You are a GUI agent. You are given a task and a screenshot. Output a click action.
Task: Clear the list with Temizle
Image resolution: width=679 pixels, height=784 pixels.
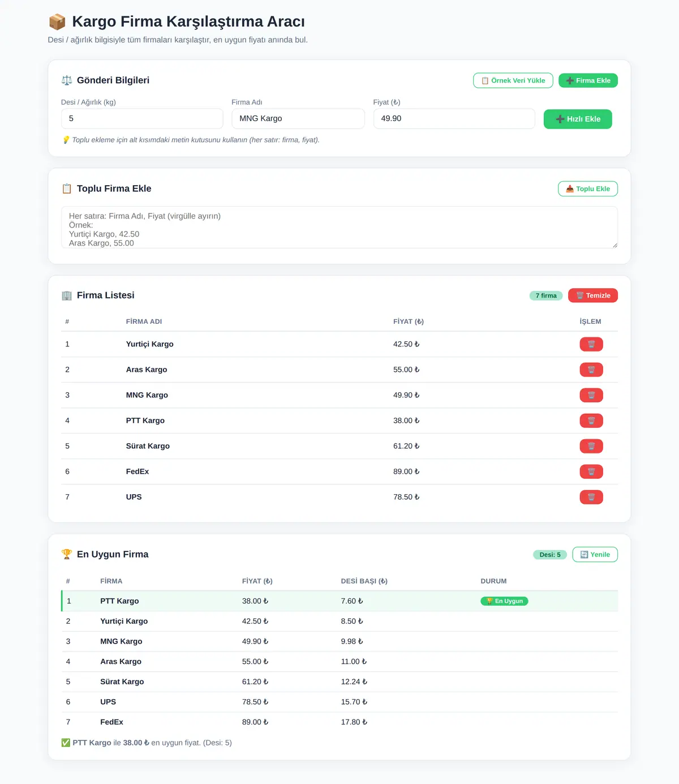point(592,295)
